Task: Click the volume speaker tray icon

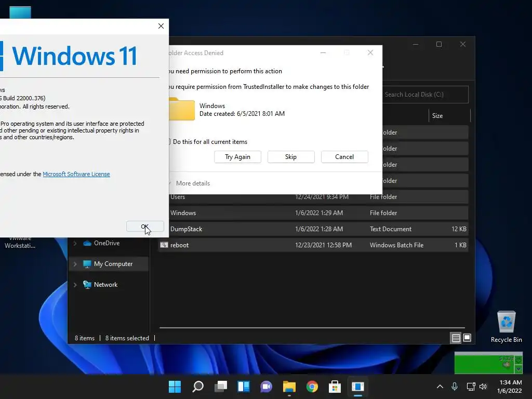Action: [483, 387]
